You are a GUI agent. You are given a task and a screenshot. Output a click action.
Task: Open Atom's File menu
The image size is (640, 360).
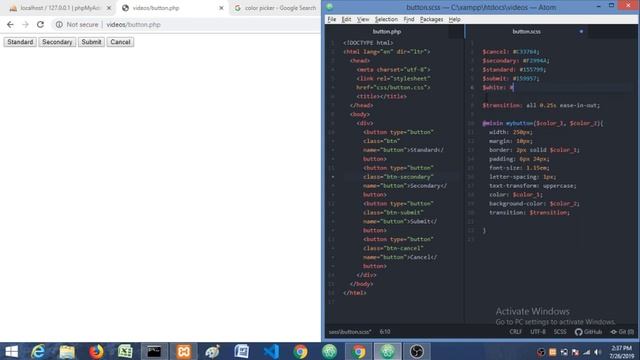click(x=332, y=19)
